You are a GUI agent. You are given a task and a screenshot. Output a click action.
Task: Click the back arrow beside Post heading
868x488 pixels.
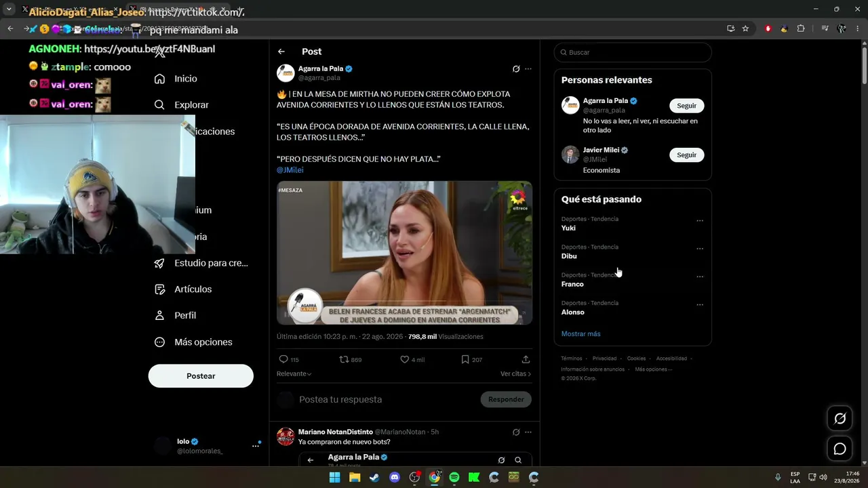[281, 52]
